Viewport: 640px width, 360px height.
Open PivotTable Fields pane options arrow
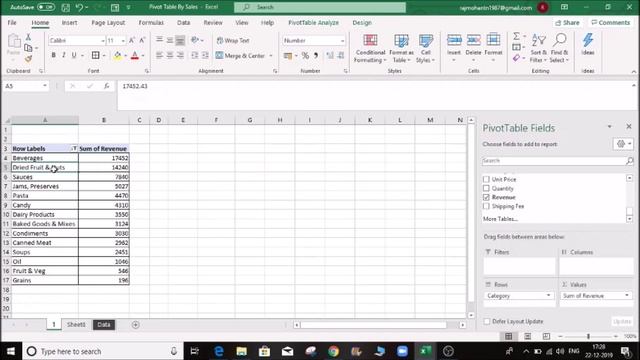[x=609, y=127]
